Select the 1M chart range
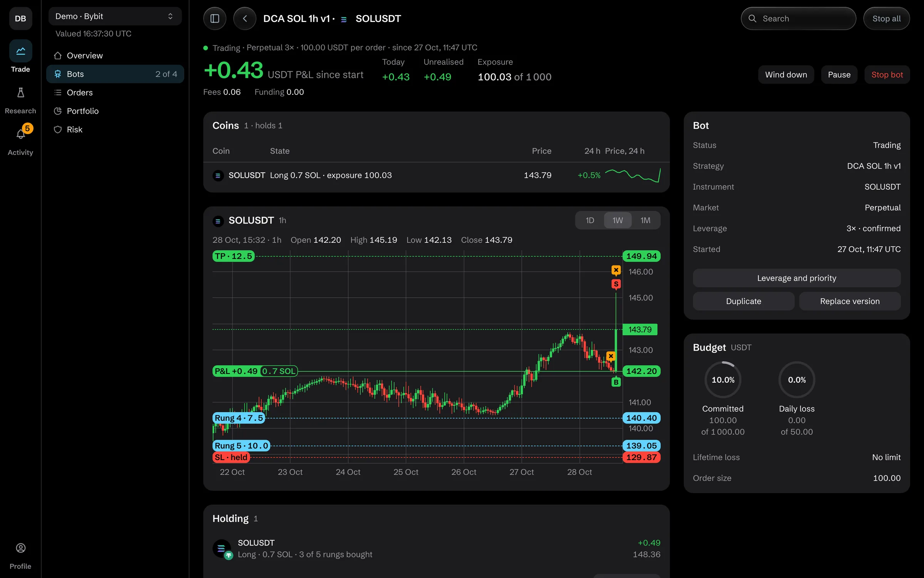The image size is (924, 578). point(645,220)
